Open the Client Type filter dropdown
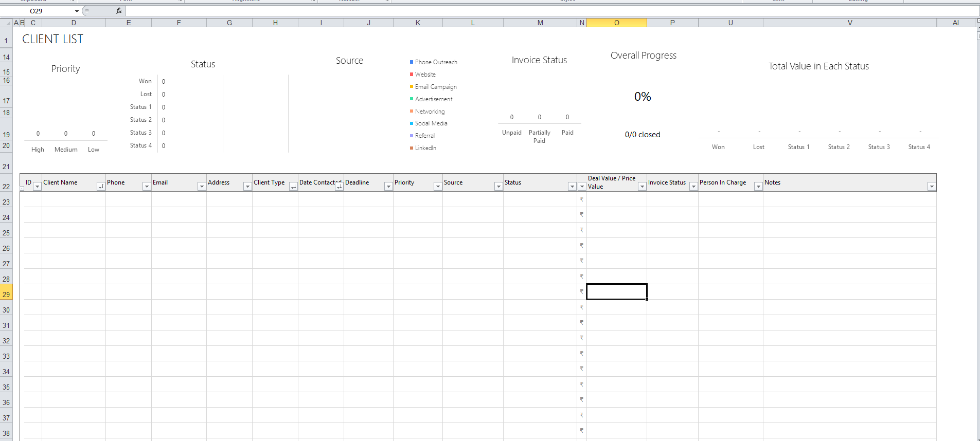 point(293,187)
